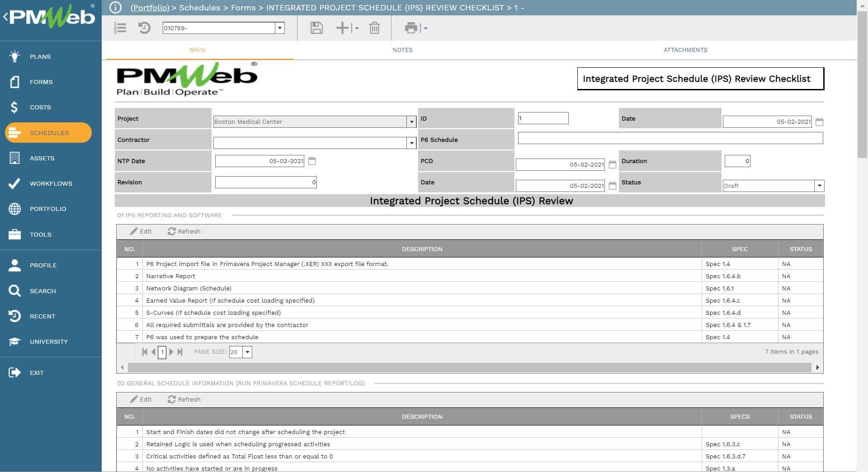Click the bottom horizontal scrollbar right arrow
The image size is (868, 472).
point(818,367)
